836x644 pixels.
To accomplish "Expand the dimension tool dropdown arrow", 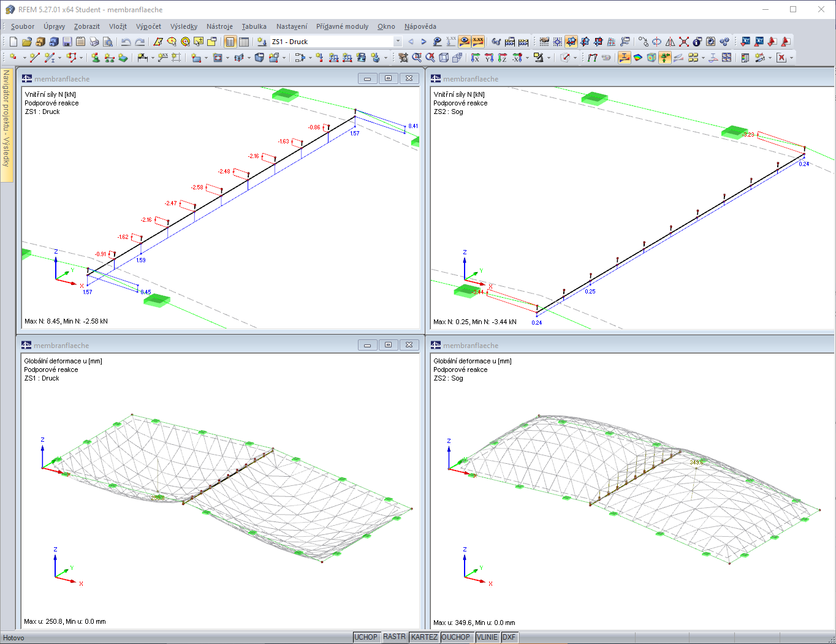I will (x=153, y=58).
